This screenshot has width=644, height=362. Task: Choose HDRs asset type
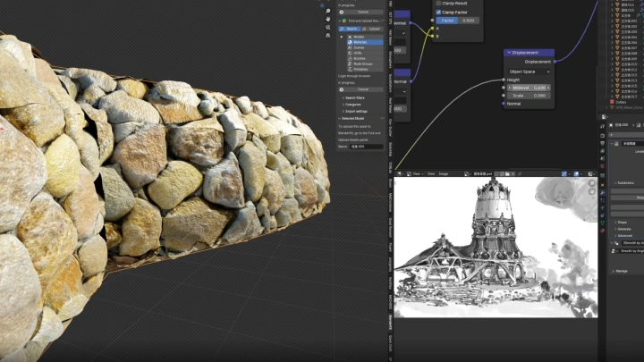point(358,53)
